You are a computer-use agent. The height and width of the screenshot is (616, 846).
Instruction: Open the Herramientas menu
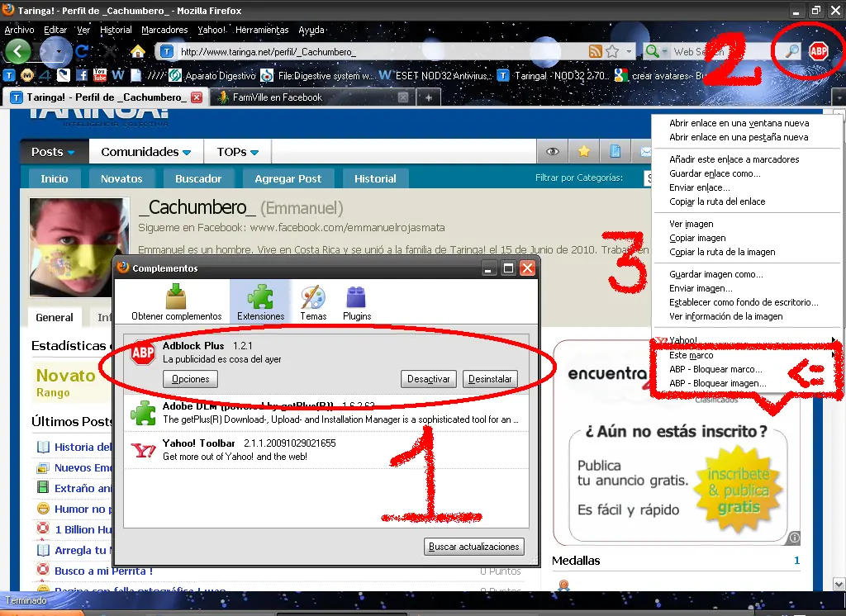262,31
